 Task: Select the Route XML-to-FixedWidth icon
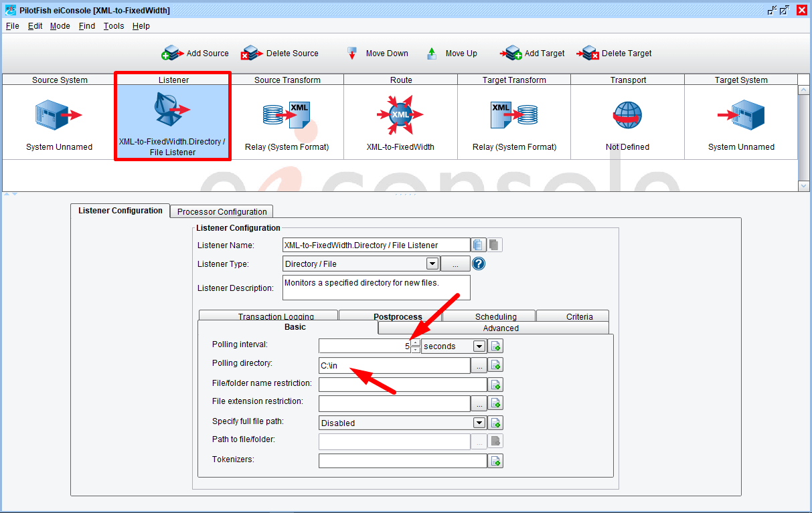point(400,114)
